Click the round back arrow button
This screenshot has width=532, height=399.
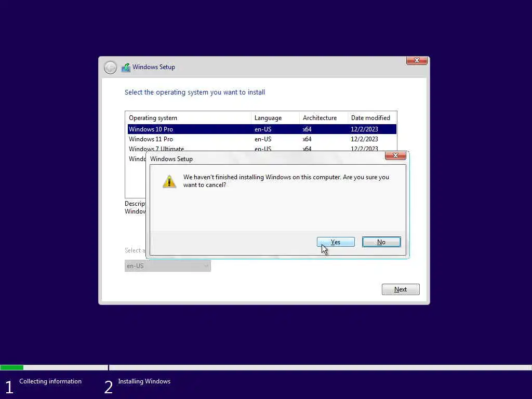(110, 68)
